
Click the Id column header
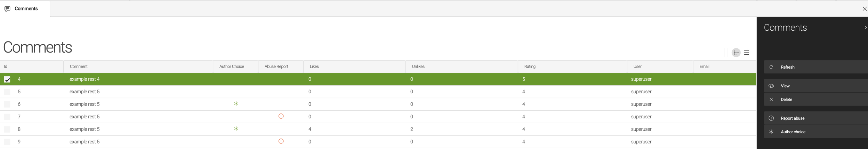(6, 66)
